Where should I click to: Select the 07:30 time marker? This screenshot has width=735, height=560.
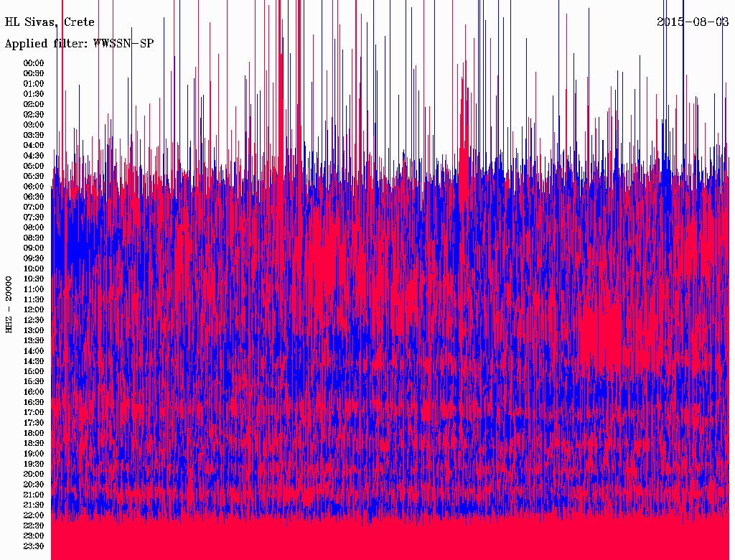click(34, 217)
